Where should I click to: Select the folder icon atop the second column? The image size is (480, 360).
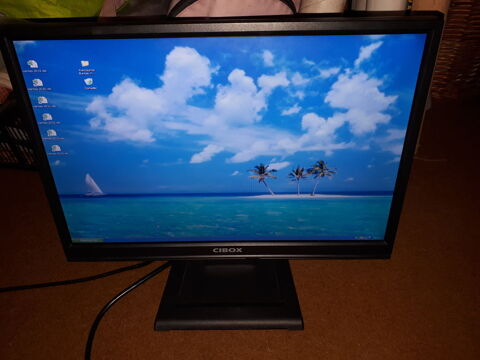coord(85,63)
